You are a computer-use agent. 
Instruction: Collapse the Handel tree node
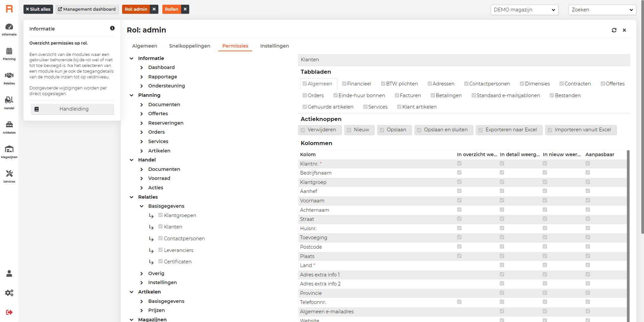(x=131, y=160)
